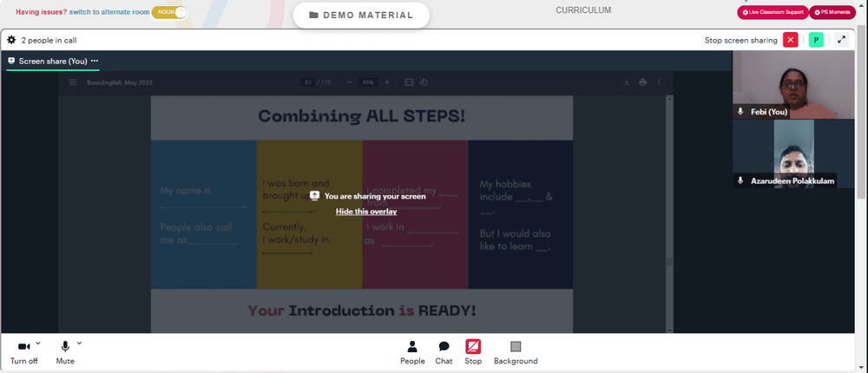
Task: Stop screen sharing with red X
Action: click(791, 40)
